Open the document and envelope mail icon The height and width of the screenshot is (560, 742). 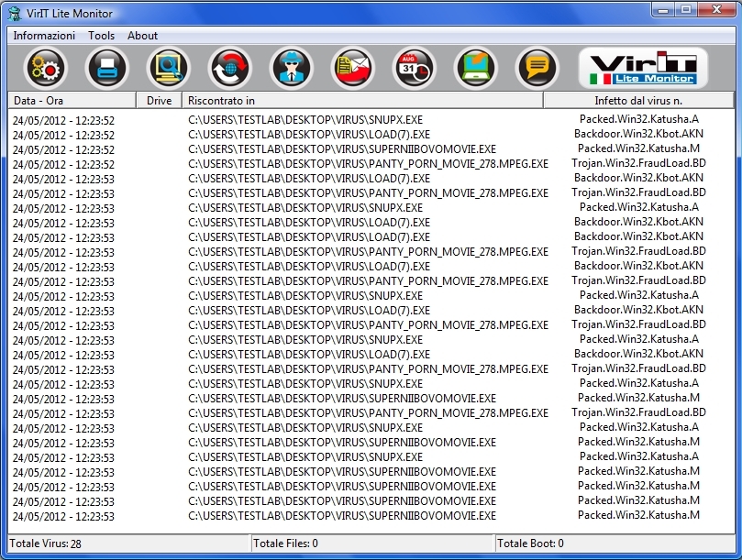tap(353, 68)
